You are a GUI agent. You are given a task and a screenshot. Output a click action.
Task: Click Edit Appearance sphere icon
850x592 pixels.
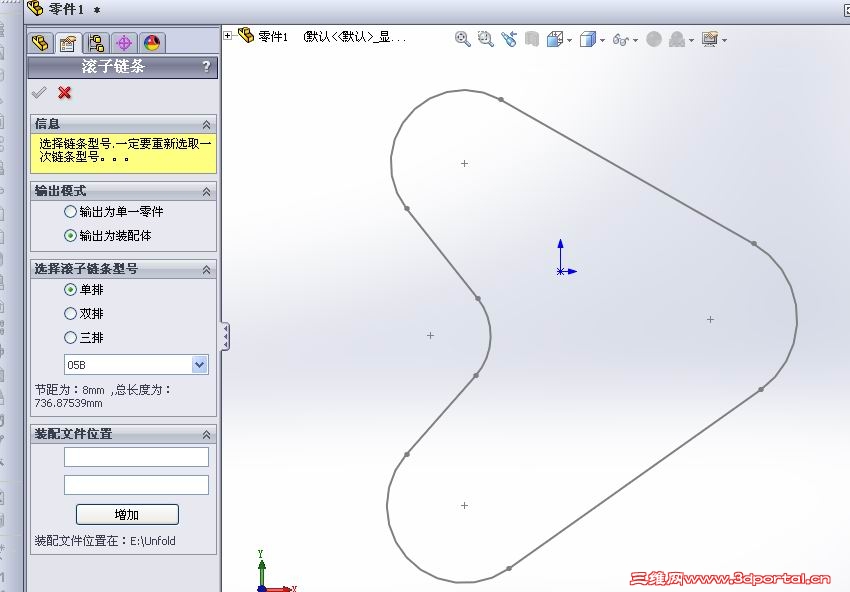[654, 39]
